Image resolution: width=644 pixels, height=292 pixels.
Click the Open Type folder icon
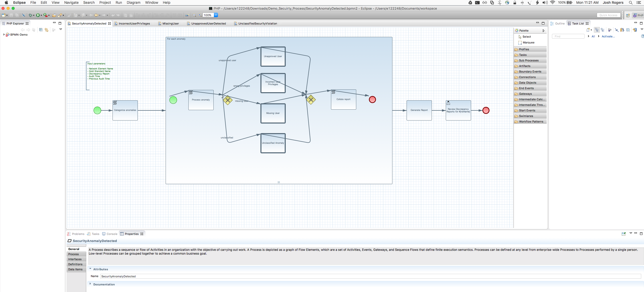pyautogui.click(x=54, y=15)
